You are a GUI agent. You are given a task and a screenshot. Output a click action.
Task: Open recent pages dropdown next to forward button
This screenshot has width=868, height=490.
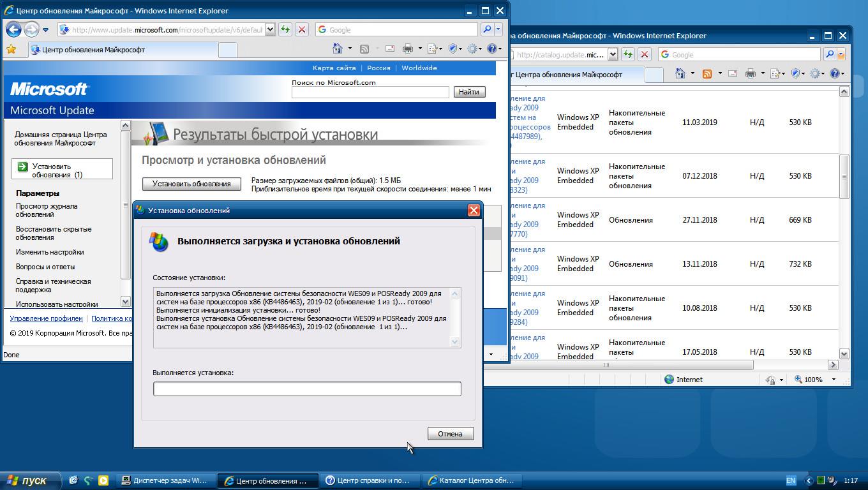45,30
